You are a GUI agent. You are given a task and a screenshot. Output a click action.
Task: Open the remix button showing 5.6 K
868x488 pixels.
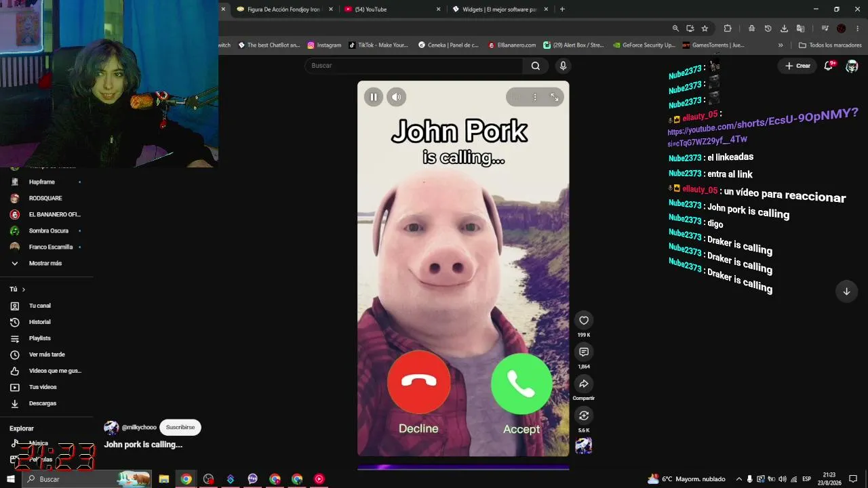coord(584,415)
